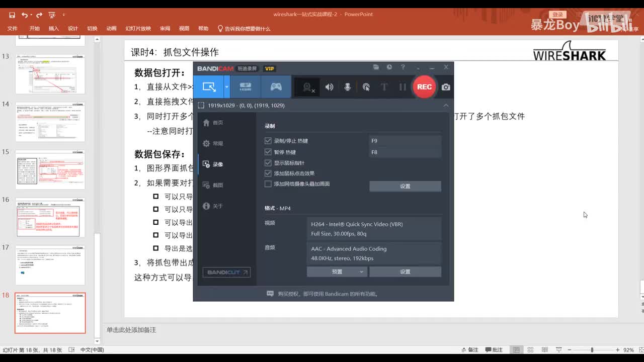
Task: Click the pause icon beside REC
Action: click(403, 87)
